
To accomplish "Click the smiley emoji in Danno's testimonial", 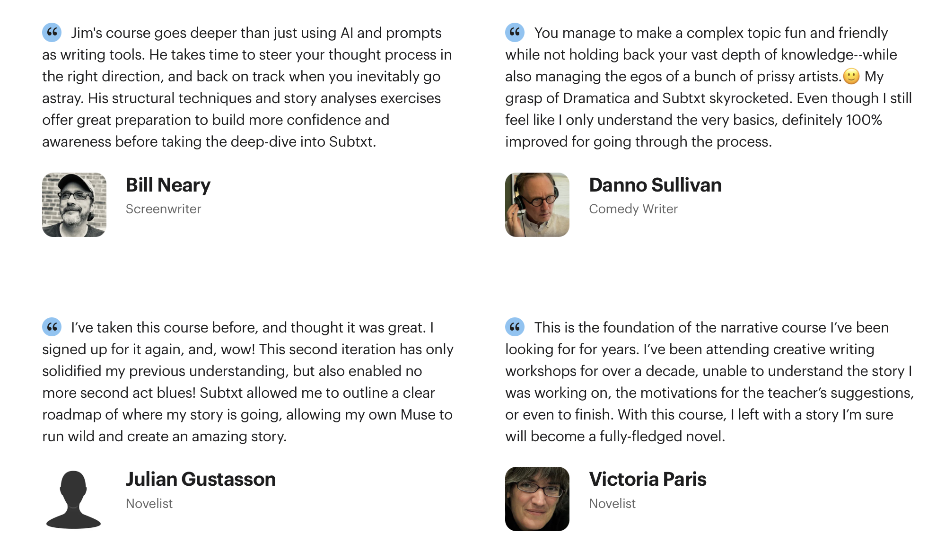I will tap(851, 76).
